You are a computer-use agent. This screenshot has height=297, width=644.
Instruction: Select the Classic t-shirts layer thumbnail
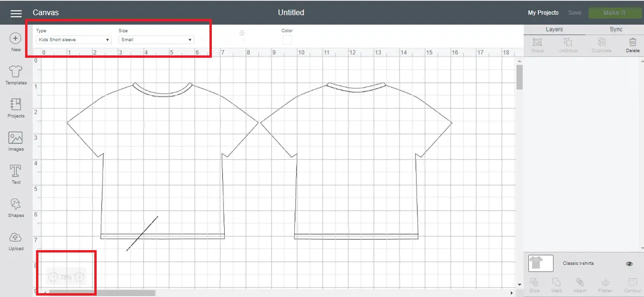pos(541,263)
